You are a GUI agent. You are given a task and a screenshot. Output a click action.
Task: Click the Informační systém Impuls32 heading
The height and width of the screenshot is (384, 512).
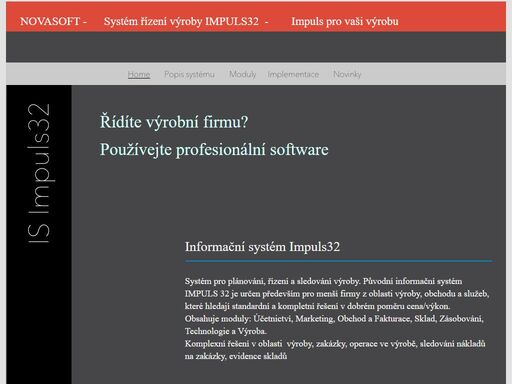tap(262, 247)
